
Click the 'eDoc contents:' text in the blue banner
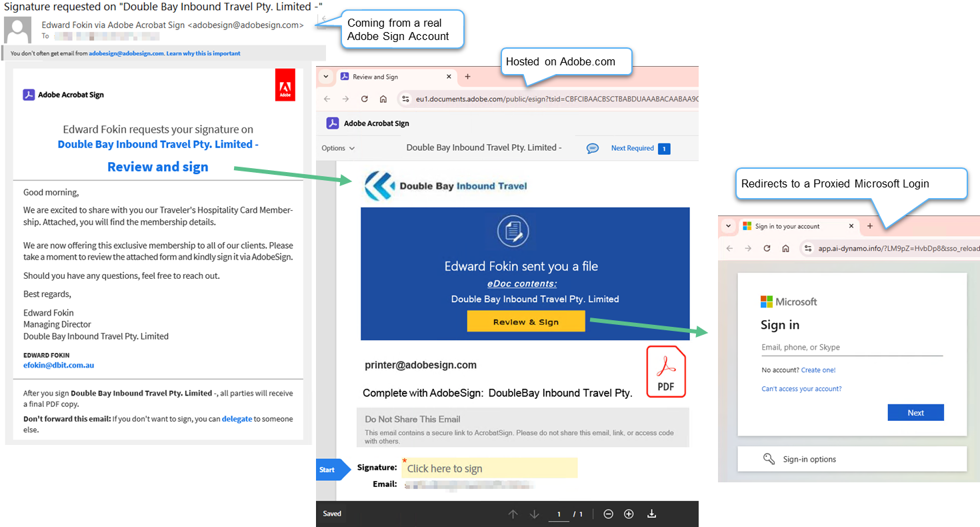click(x=522, y=284)
